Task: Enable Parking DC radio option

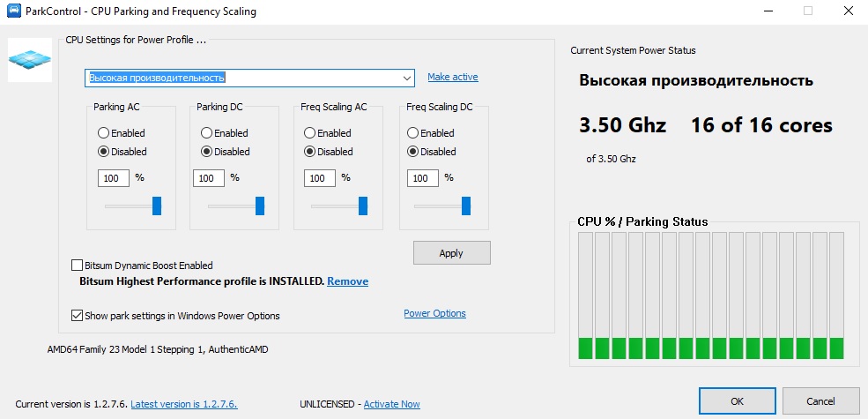Action: (x=225, y=133)
